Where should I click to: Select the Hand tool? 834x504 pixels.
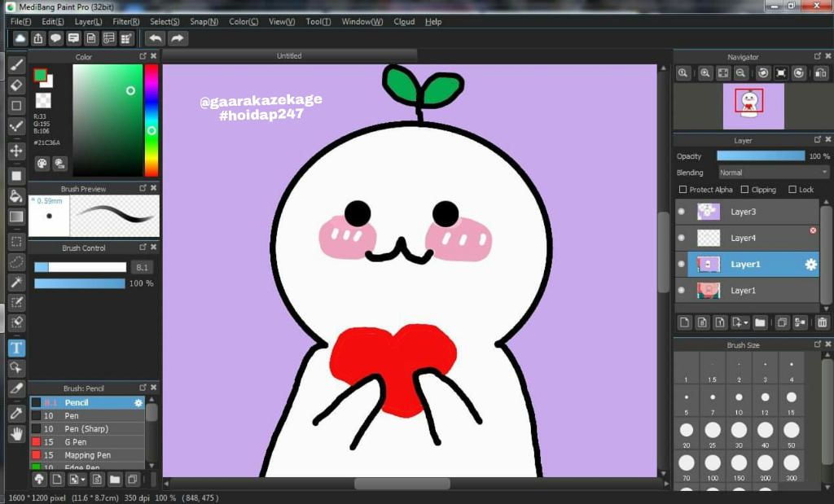coord(16,434)
